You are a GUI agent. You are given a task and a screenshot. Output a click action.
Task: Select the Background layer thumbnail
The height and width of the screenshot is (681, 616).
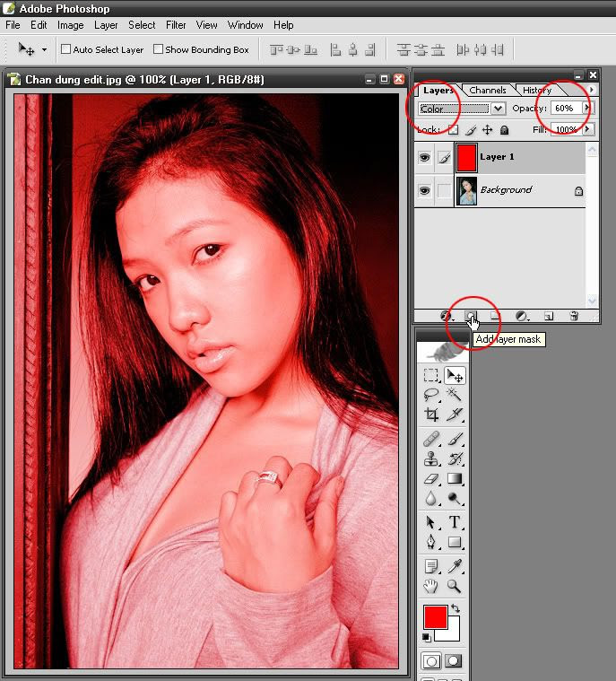[x=466, y=191]
